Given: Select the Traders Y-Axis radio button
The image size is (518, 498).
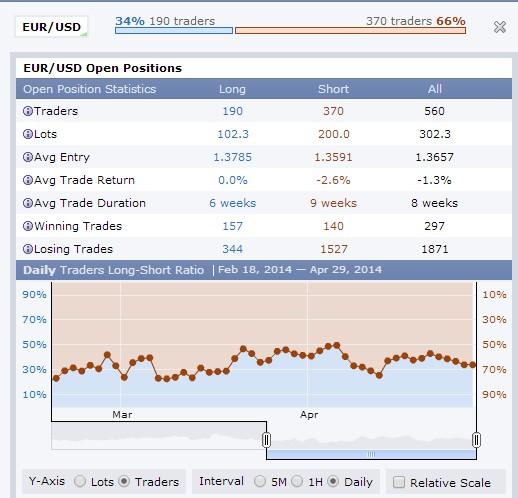Looking at the screenshot, I should pyautogui.click(x=124, y=481).
